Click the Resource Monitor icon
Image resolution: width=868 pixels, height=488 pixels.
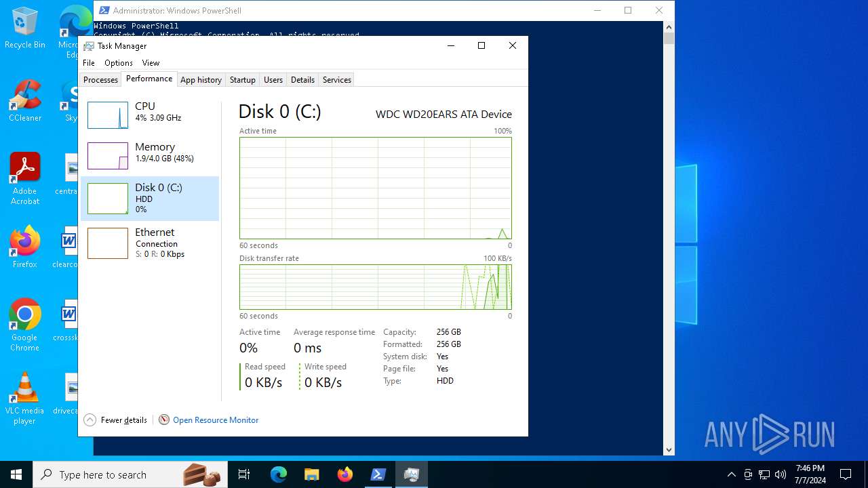(x=164, y=420)
